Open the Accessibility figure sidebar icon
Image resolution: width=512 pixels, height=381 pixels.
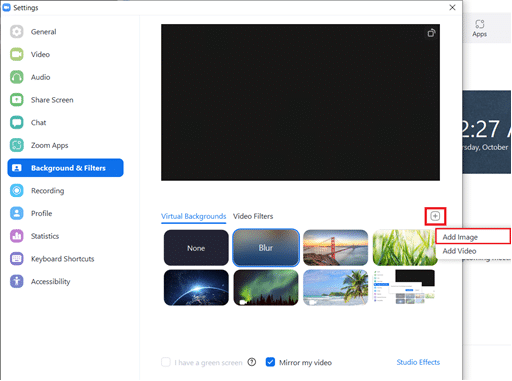click(17, 281)
